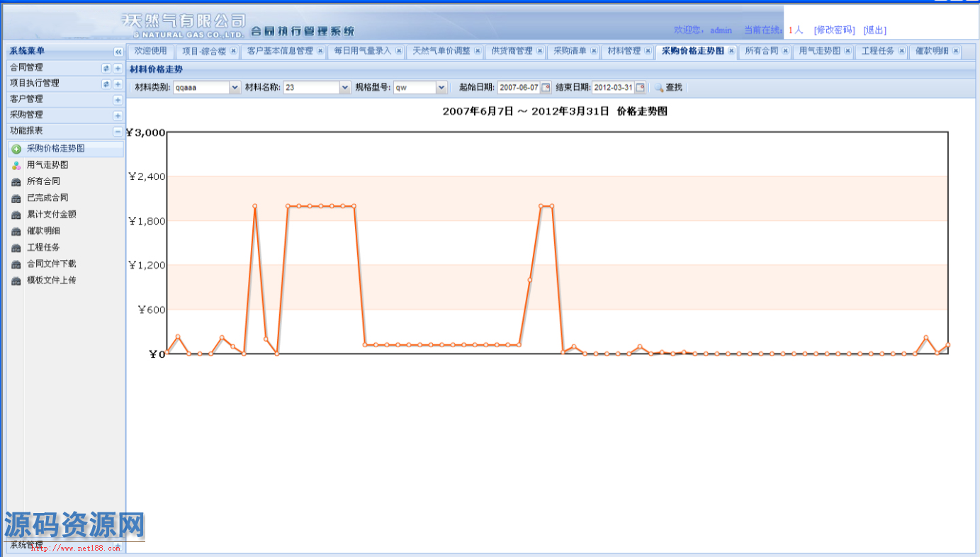Image resolution: width=980 pixels, height=557 pixels.
Task: Open 合同文件下载 in sidebar
Action: click(65, 264)
